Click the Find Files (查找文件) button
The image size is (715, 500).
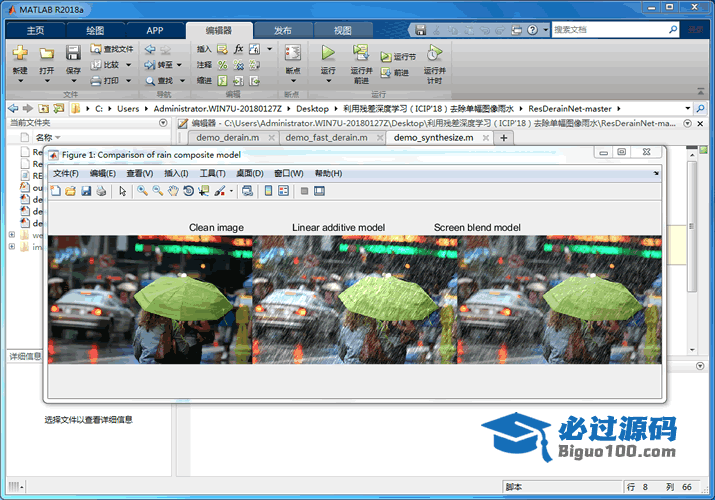click(112, 49)
